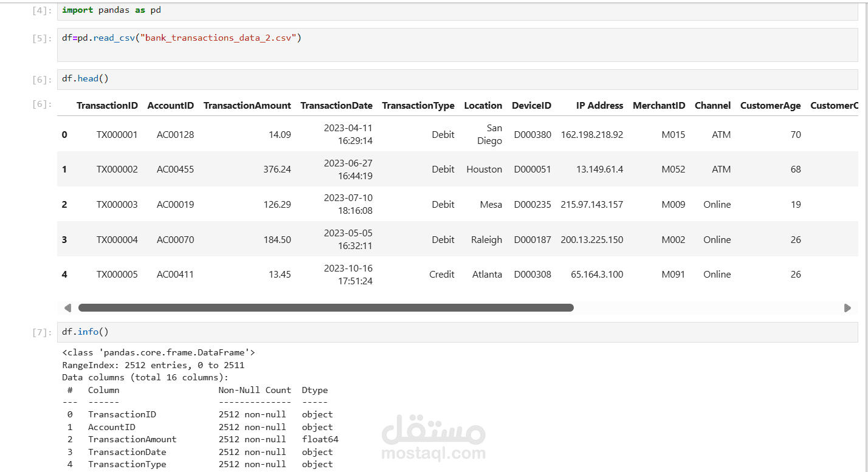Click the amount value 13.45
The image size is (868, 472).
point(280,275)
